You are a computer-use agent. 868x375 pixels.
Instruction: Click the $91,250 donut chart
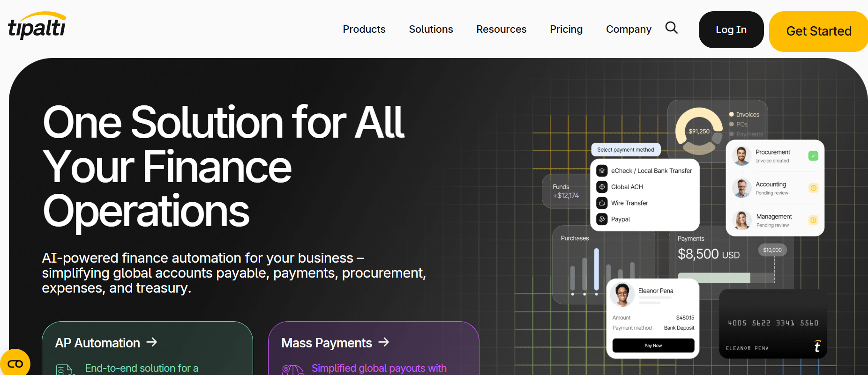(699, 131)
